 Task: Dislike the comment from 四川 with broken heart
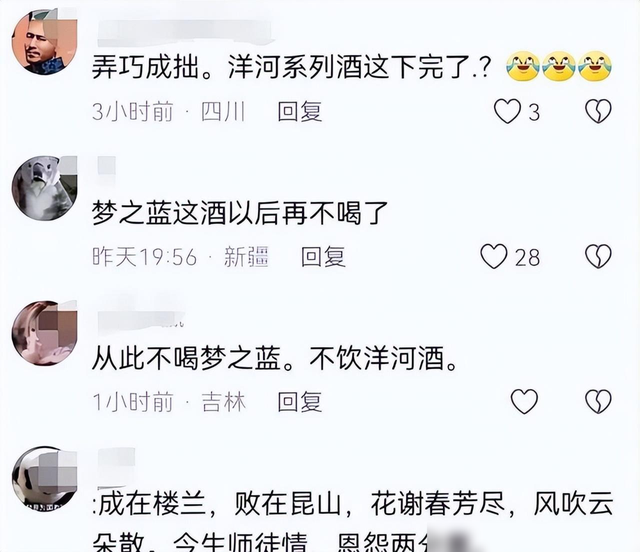pos(598,111)
